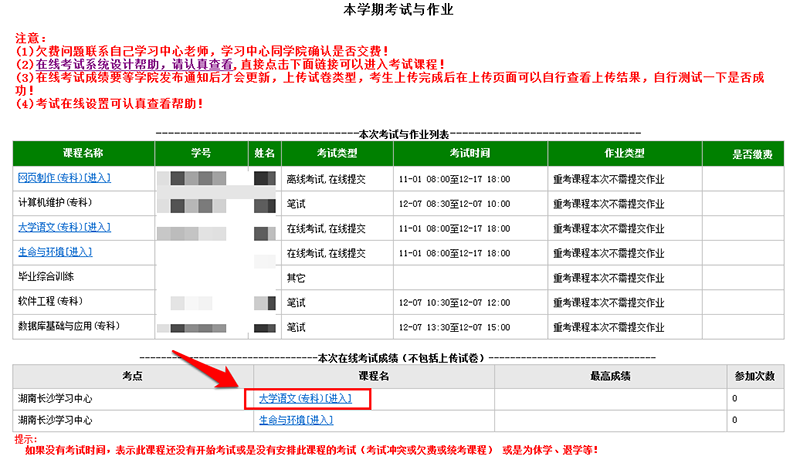Click the 参加次数 column header
800x463 pixels.
tap(754, 374)
